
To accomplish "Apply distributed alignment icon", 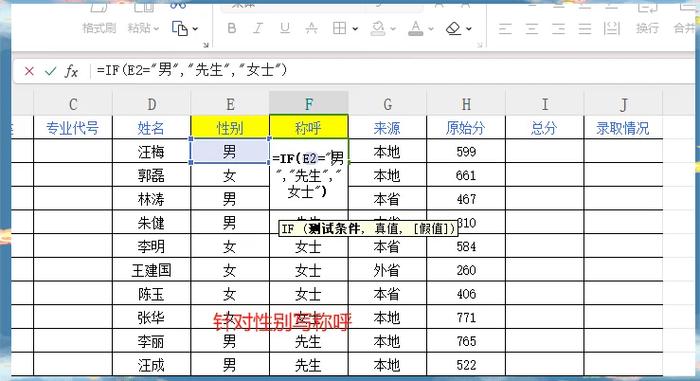I will coord(612,29).
